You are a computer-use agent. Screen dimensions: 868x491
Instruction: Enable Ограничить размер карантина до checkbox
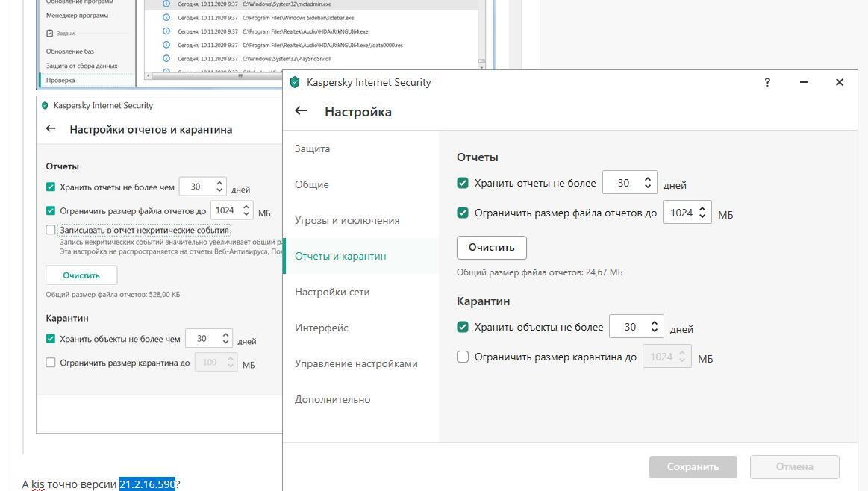pos(463,357)
